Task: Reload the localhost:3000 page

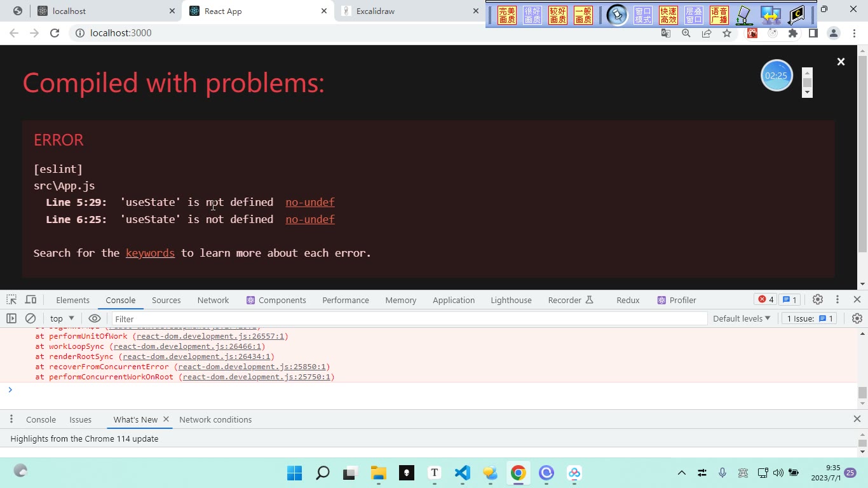Action: tap(55, 33)
